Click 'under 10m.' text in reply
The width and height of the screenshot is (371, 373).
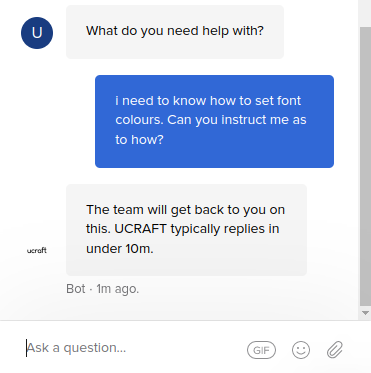(x=120, y=249)
